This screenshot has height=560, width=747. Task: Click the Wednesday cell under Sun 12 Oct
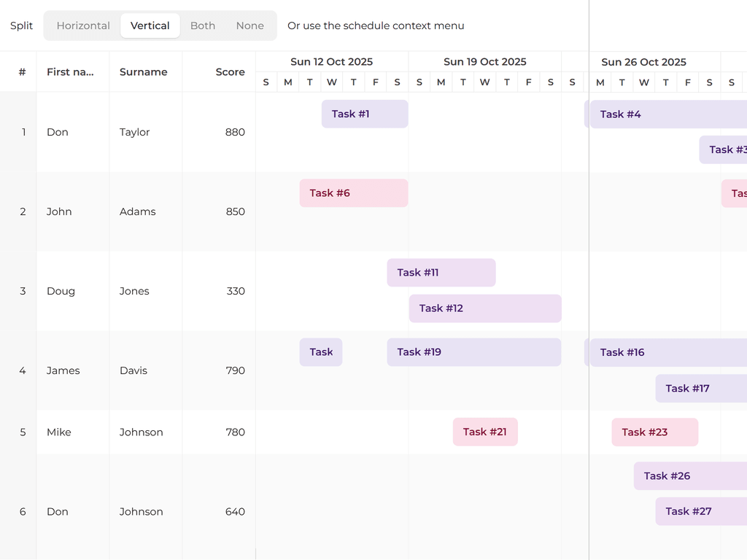click(331, 82)
